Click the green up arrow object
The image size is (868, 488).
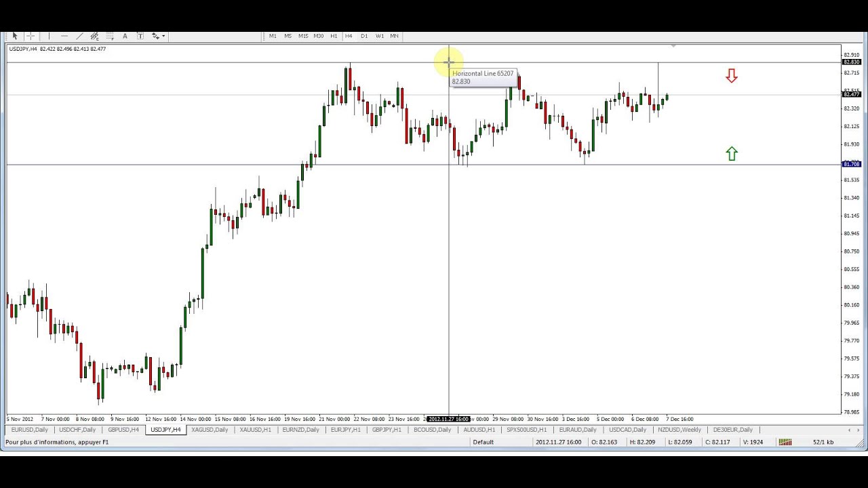pos(731,154)
